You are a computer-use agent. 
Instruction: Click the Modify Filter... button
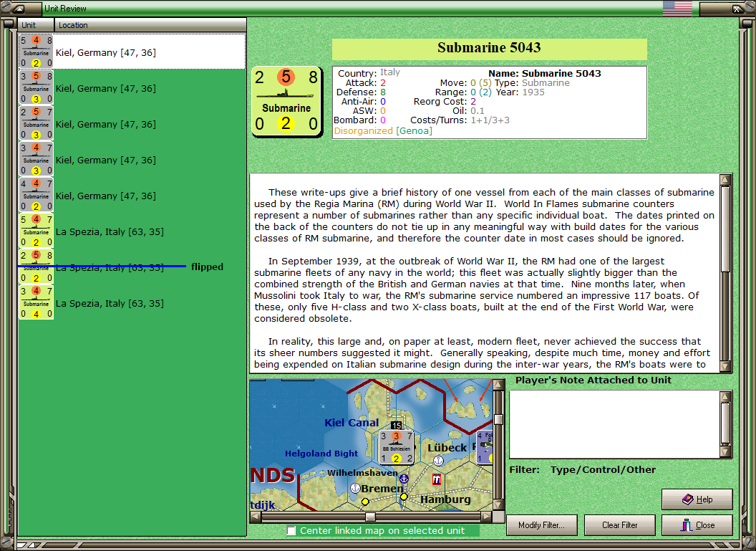tap(541, 525)
